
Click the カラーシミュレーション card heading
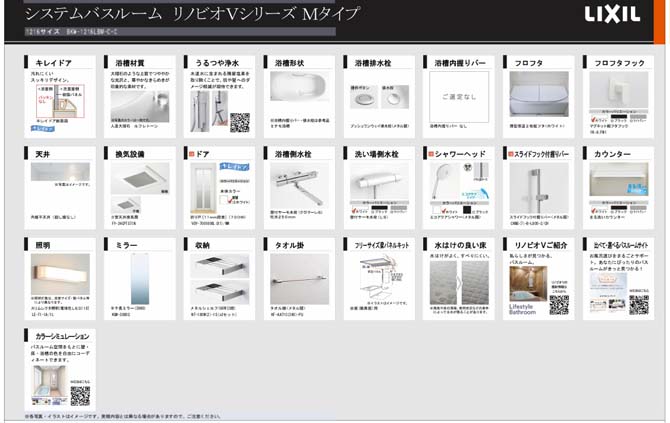click(62, 336)
